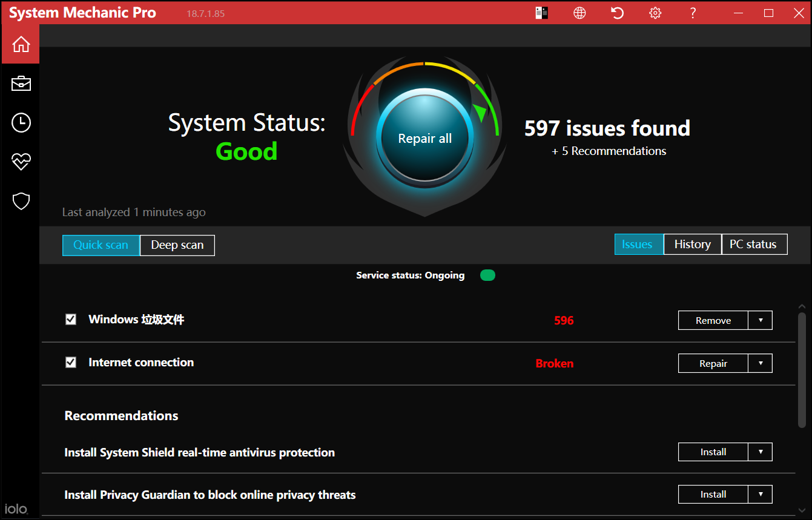Image resolution: width=812 pixels, height=520 pixels.
Task: Click the 'Internet connection' item label
Action: pos(141,362)
